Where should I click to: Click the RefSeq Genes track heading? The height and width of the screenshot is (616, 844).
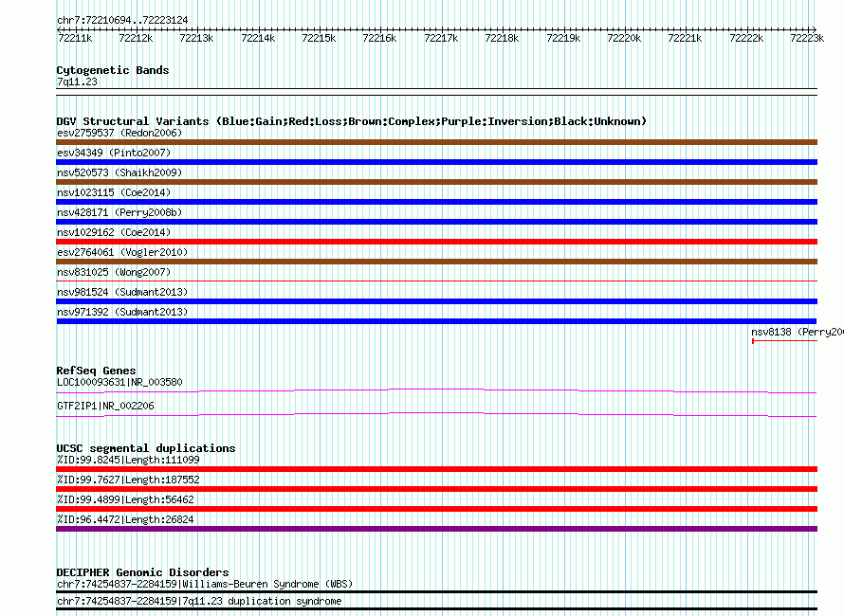97,371
